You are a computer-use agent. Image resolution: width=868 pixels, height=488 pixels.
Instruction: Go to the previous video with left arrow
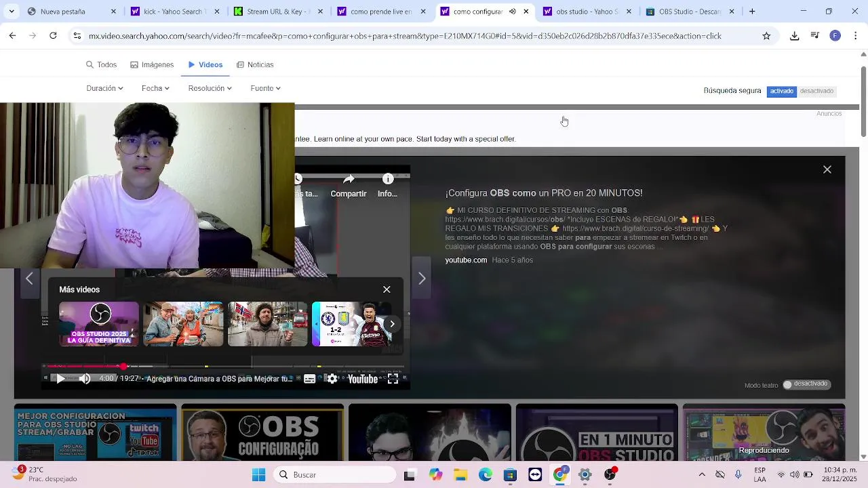[x=29, y=279]
